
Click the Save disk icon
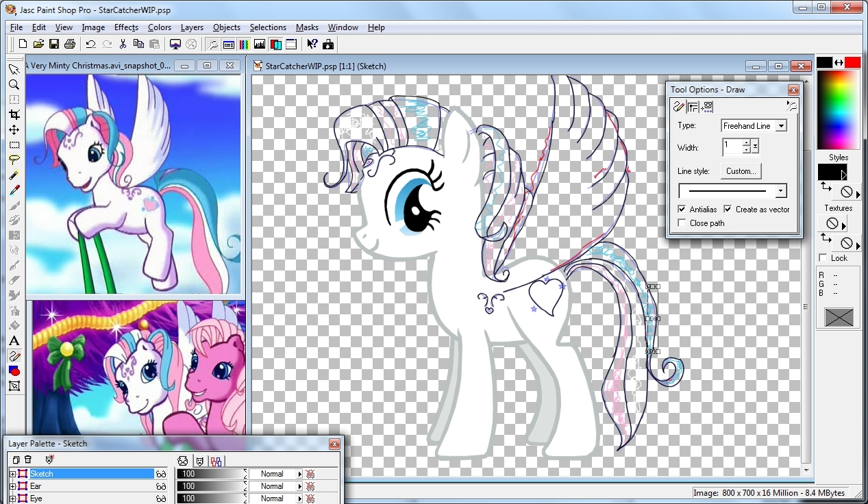(x=54, y=44)
